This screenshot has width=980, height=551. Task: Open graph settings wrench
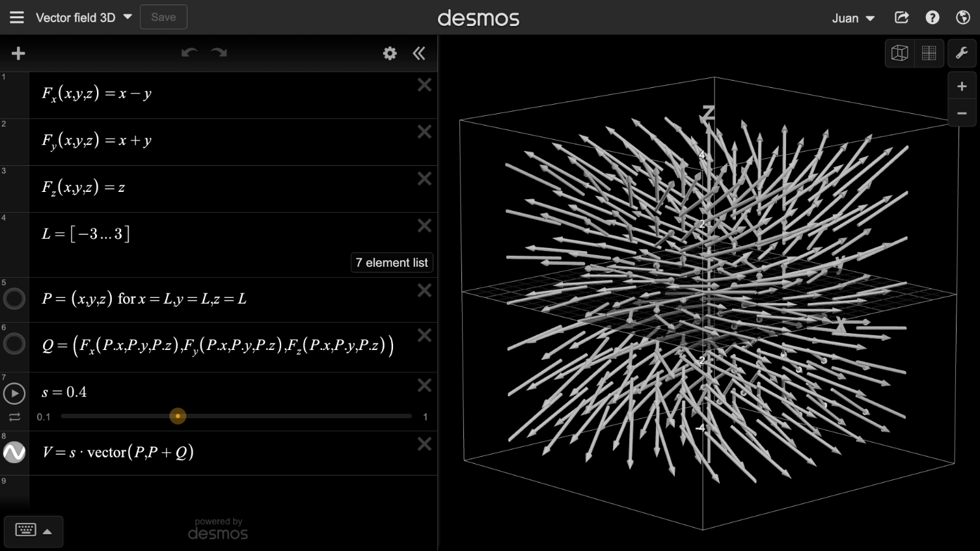[962, 53]
